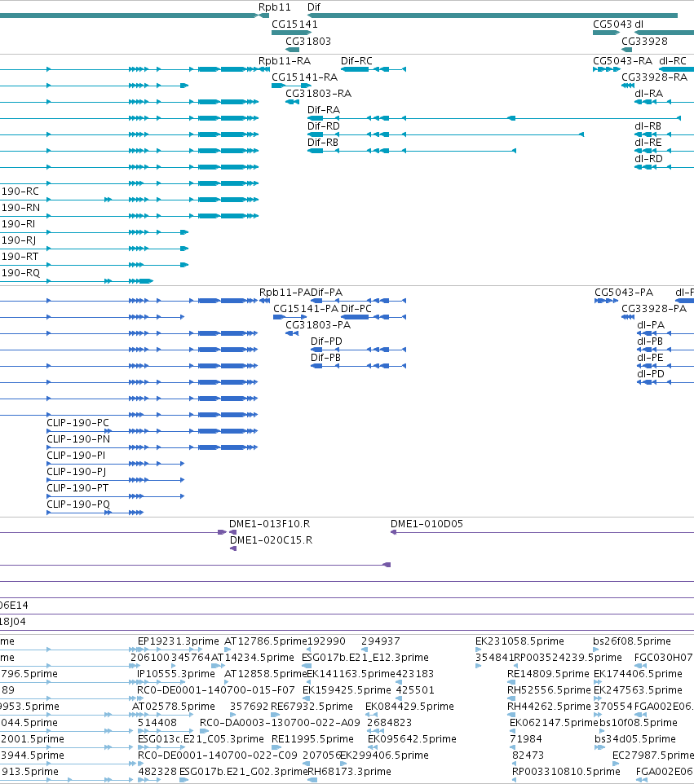Select the CG5043-RA transcript label
The width and height of the screenshot is (694, 784).
point(622,60)
